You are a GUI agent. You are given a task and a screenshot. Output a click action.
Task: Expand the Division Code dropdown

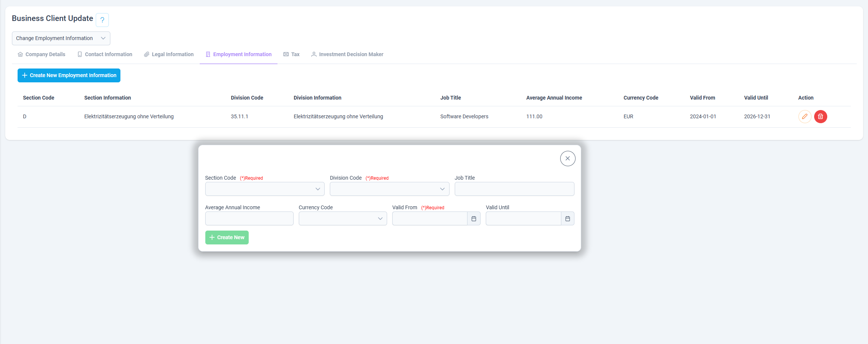coord(389,189)
